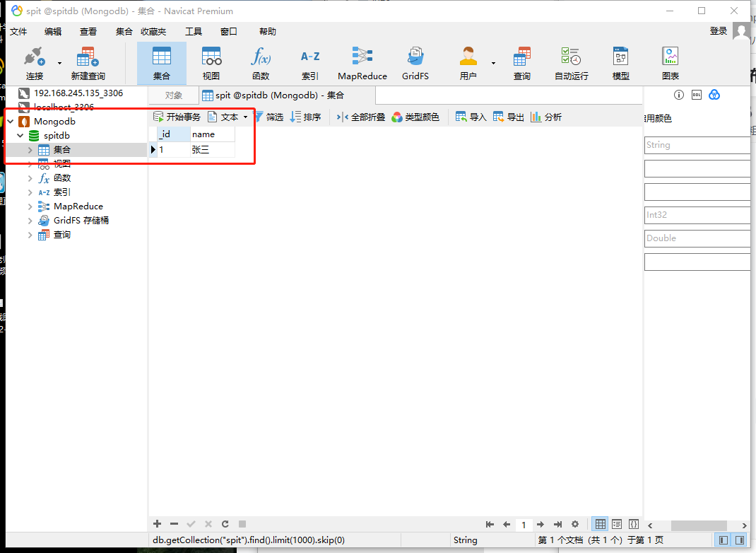Open the 模型 toolbar icon
The width and height of the screenshot is (756, 553).
[620, 63]
